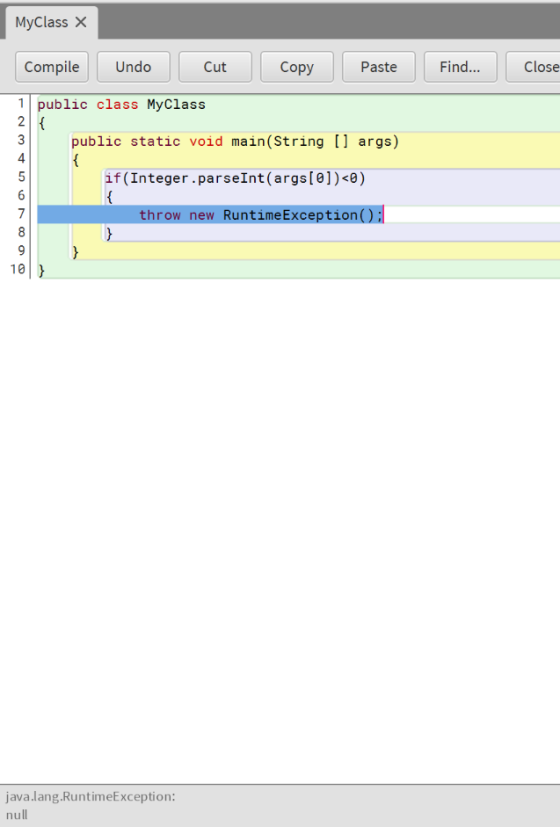Click the opening brace on line 2

click(42, 123)
